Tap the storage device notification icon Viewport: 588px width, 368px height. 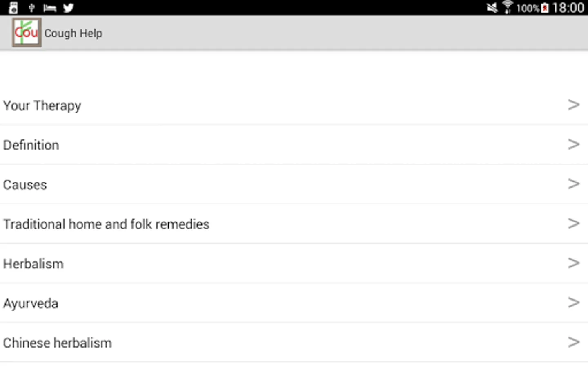click(13, 8)
